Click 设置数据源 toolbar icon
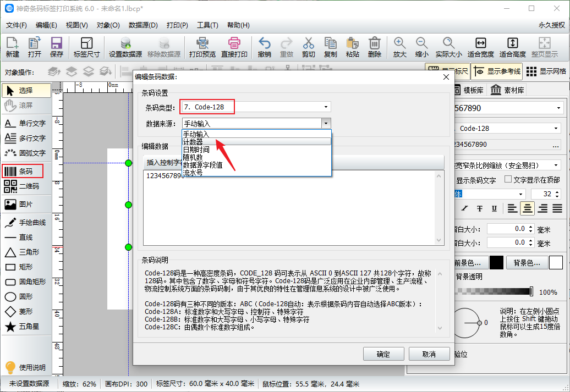 (x=125, y=47)
